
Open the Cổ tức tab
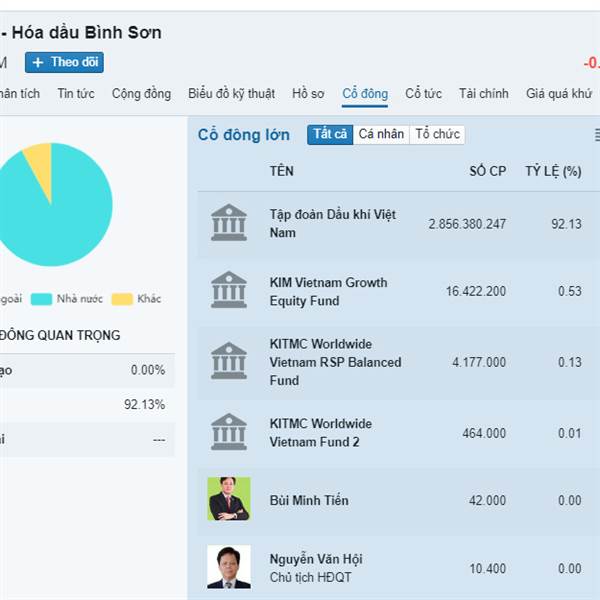click(x=423, y=94)
